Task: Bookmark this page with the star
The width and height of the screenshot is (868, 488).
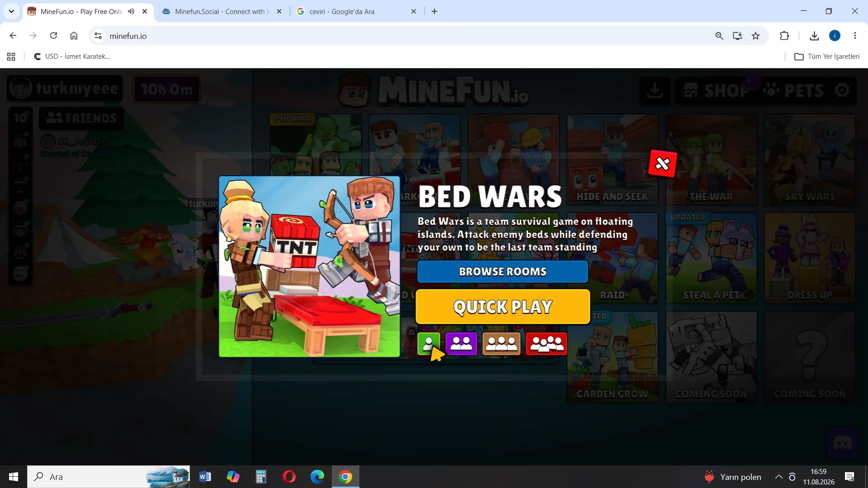Action: click(x=755, y=36)
